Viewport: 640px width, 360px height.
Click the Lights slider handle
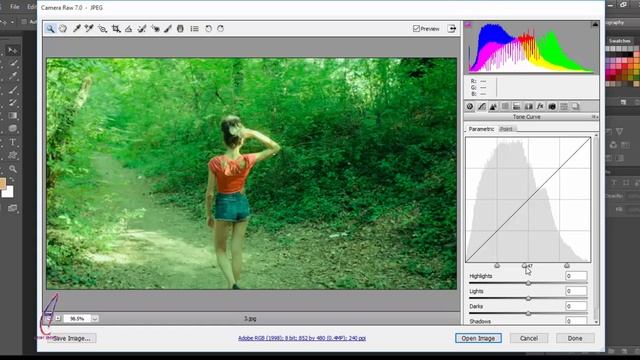coord(528,298)
